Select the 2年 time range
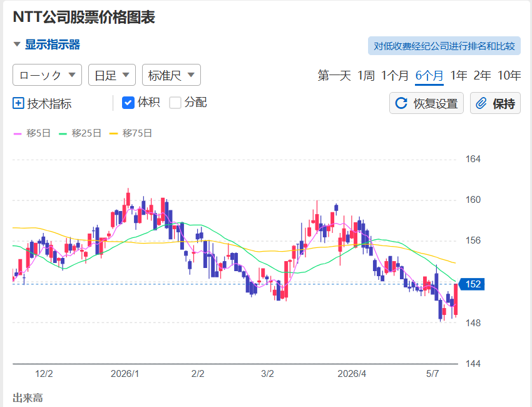This screenshot has width=532, height=407. 482,75
